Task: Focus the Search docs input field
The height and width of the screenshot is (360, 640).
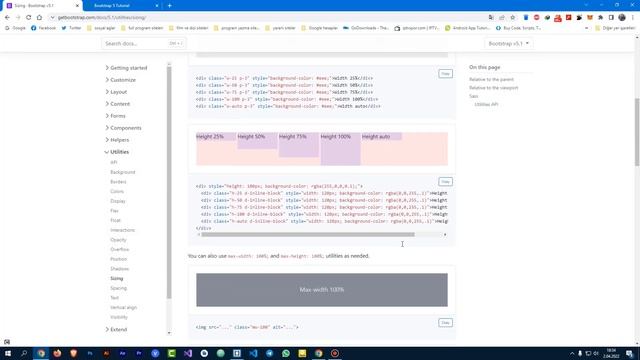Action: 143,43
